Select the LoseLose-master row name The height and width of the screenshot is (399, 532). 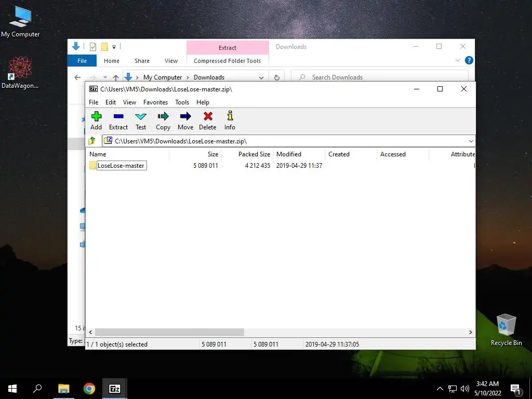point(121,166)
